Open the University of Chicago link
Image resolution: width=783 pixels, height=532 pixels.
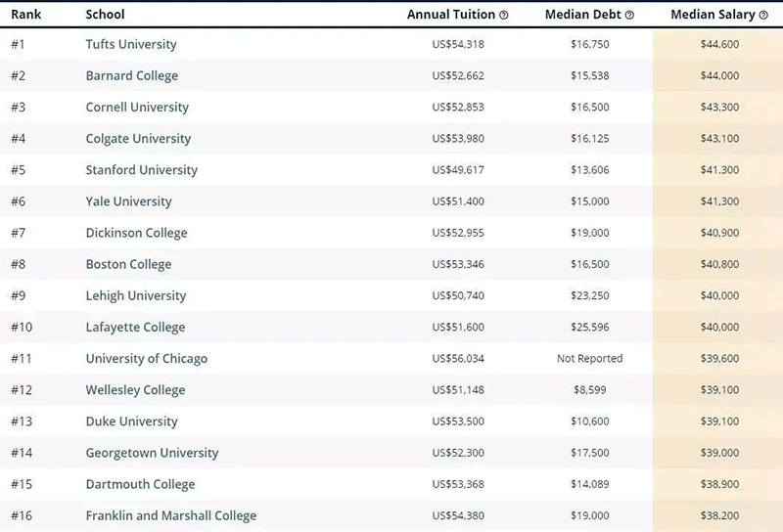[146, 359]
